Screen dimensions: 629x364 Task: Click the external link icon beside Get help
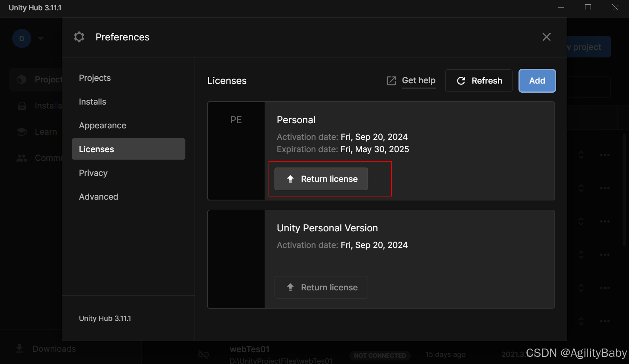coord(391,81)
